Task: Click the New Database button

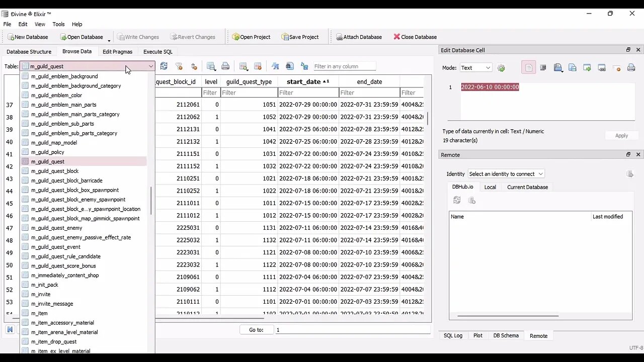Action: click(x=27, y=37)
